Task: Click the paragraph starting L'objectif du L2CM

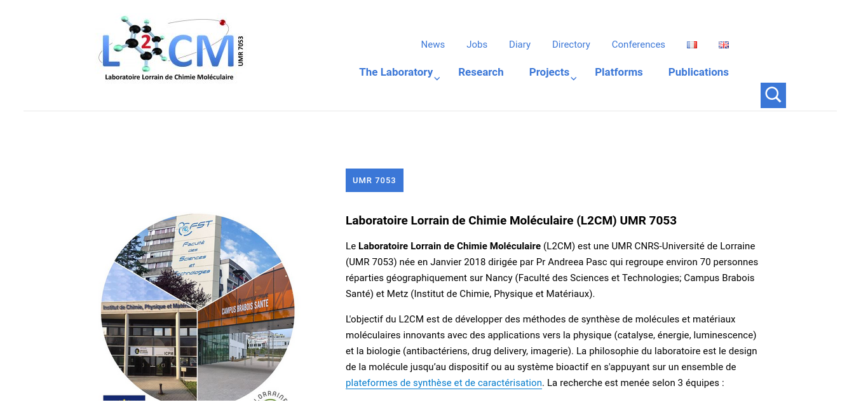Action: tap(551, 351)
